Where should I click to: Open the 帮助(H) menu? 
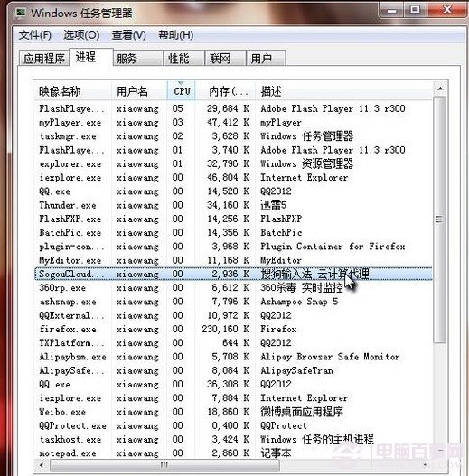point(176,35)
